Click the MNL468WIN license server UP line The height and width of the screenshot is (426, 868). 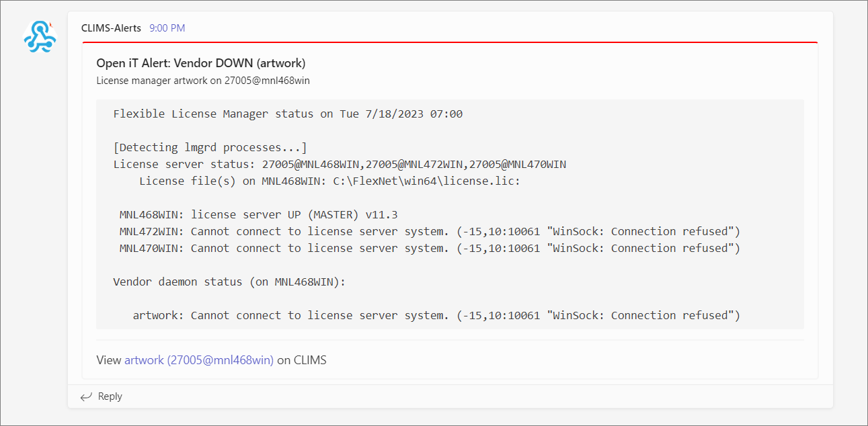pos(259,215)
